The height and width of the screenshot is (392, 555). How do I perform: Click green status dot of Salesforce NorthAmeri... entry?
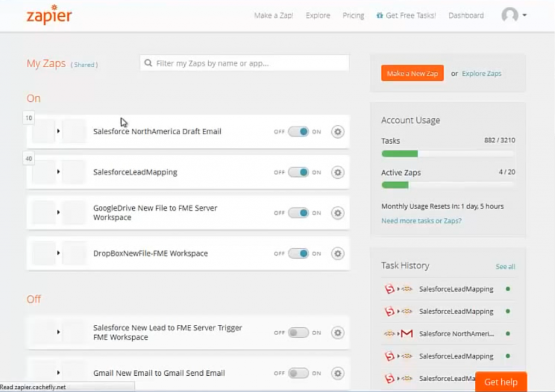(x=508, y=333)
